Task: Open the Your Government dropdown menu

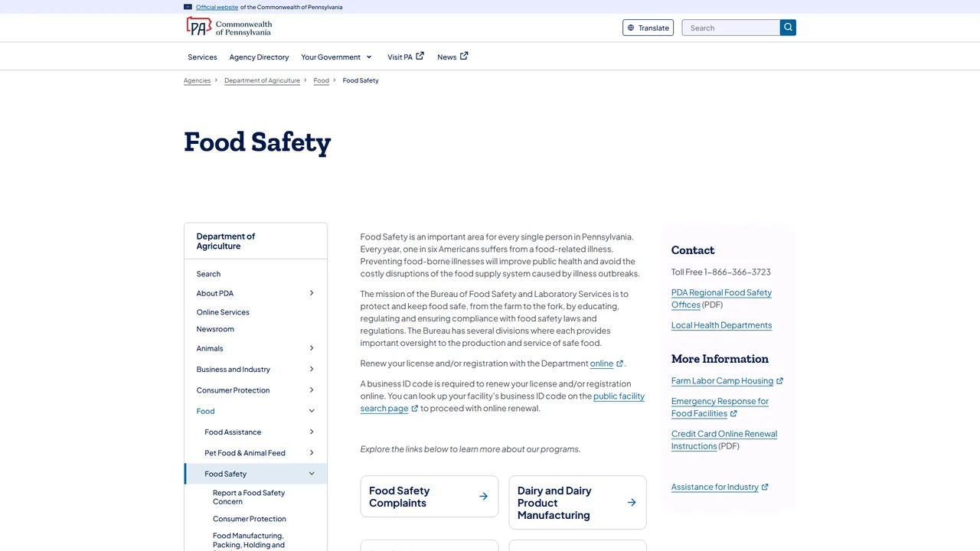Action: tap(337, 57)
